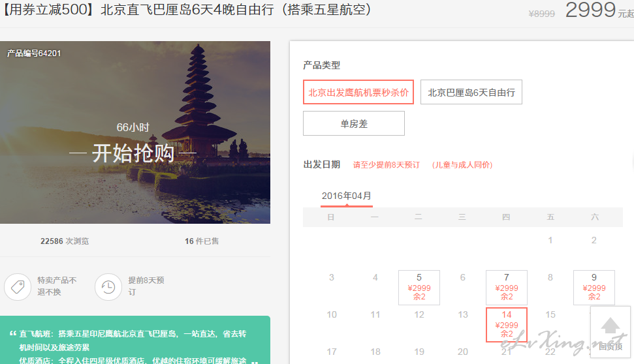Click calendar date 15
Screen dimensions: 634x364
550,314
